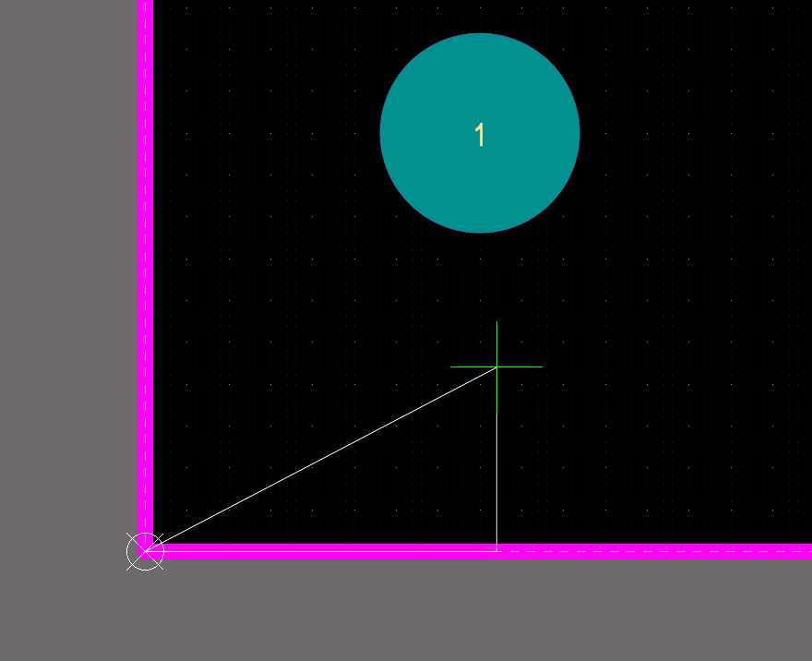Select the white diagonal measurement line

pos(321,459)
